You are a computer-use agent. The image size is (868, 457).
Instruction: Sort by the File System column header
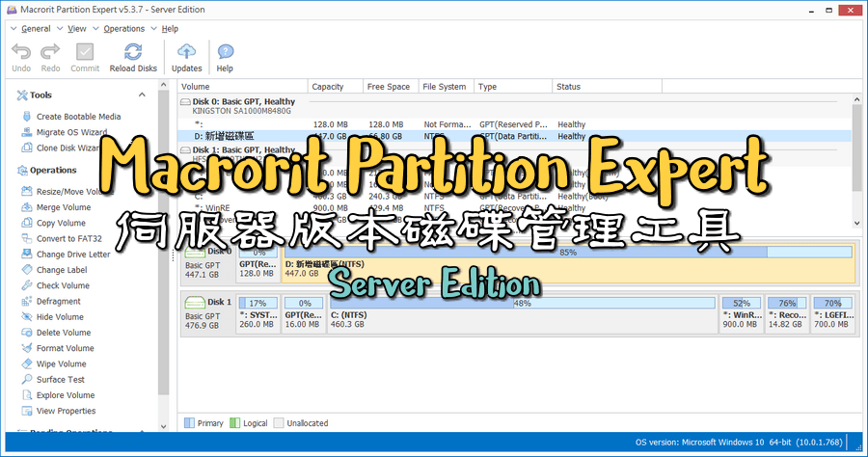click(x=447, y=87)
